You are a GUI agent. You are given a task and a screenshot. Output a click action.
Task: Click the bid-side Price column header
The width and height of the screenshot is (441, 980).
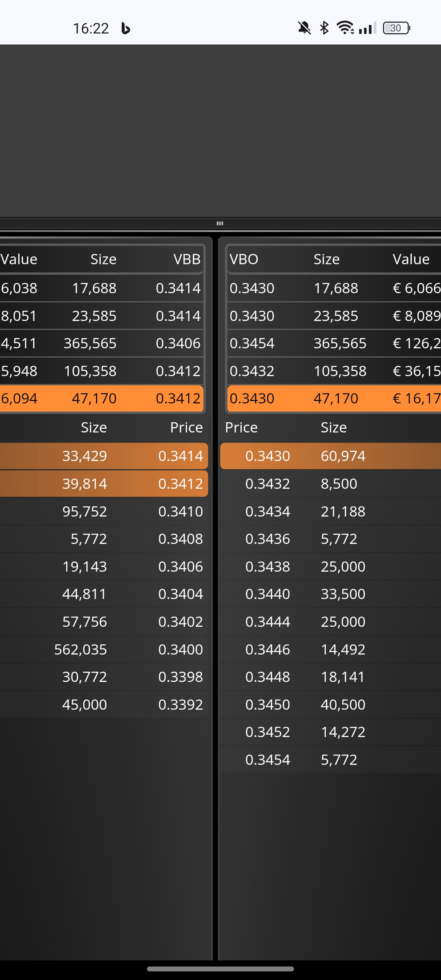[x=186, y=428]
